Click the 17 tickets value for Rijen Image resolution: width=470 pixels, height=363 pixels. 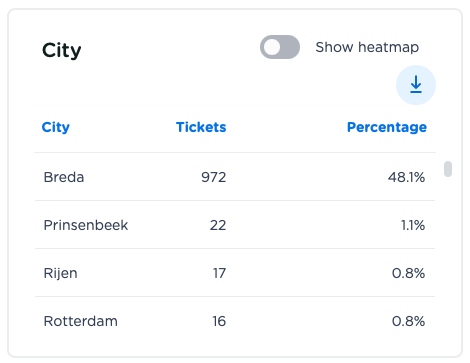point(219,273)
